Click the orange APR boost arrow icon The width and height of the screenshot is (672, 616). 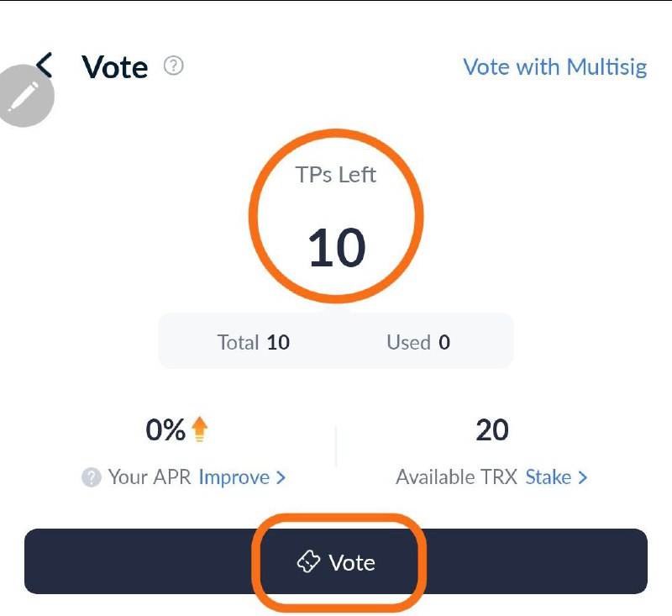pyautogui.click(x=199, y=429)
